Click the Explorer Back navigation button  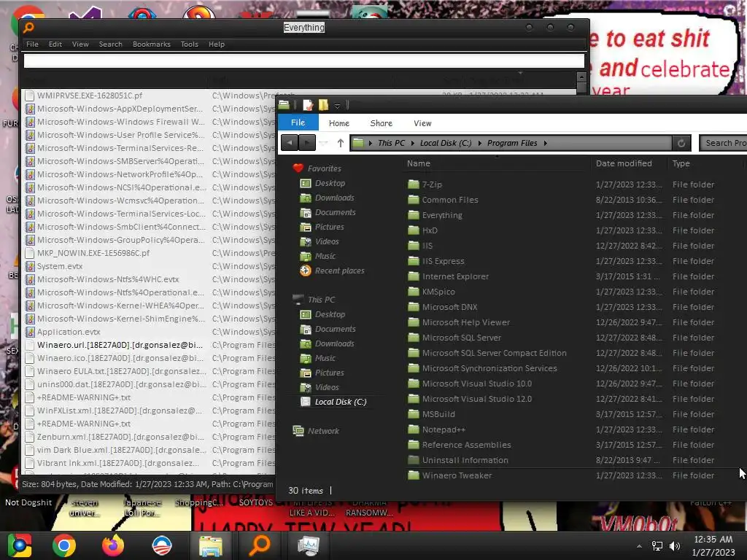pos(290,143)
